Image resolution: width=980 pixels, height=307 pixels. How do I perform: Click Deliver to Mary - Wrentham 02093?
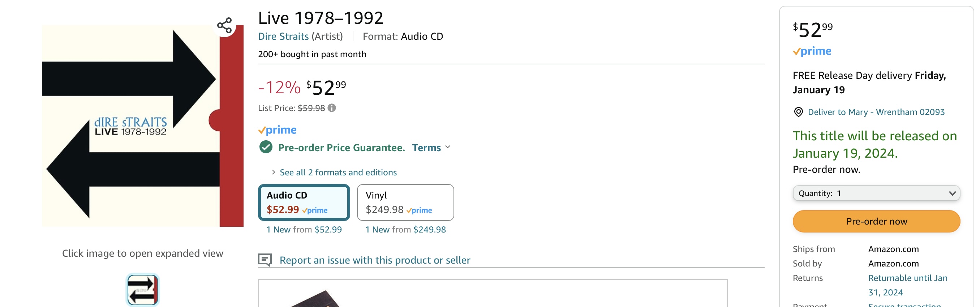876,112
